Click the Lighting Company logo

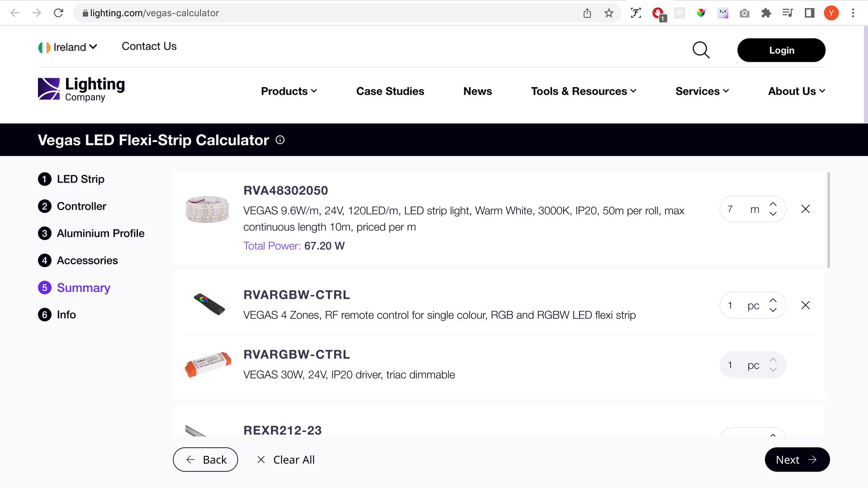coord(81,89)
